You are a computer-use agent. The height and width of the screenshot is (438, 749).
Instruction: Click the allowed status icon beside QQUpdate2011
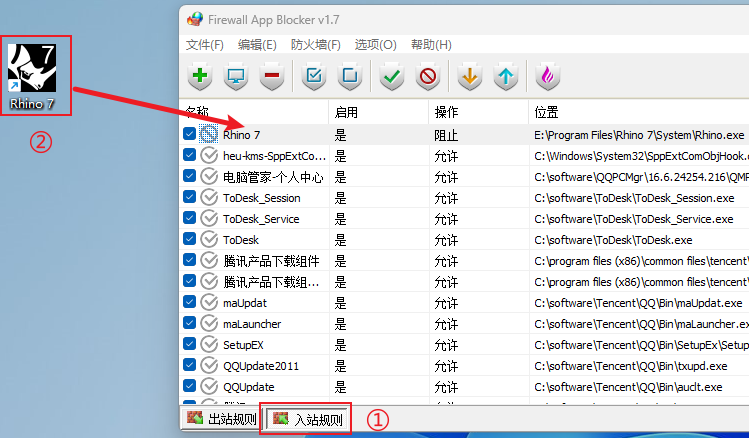[209, 365]
